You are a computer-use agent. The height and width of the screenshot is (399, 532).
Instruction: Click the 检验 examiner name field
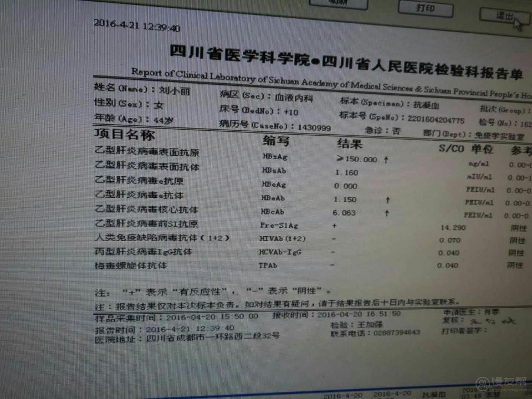(x=356, y=325)
